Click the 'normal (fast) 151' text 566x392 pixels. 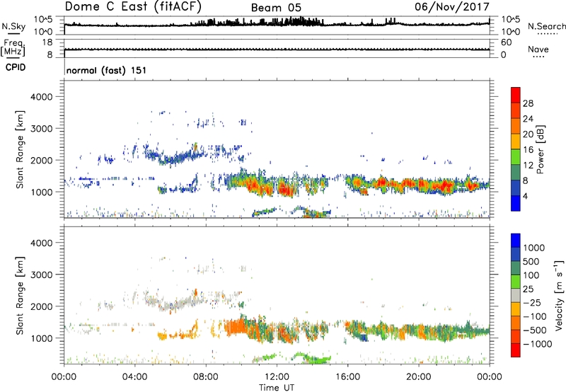[107, 70]
